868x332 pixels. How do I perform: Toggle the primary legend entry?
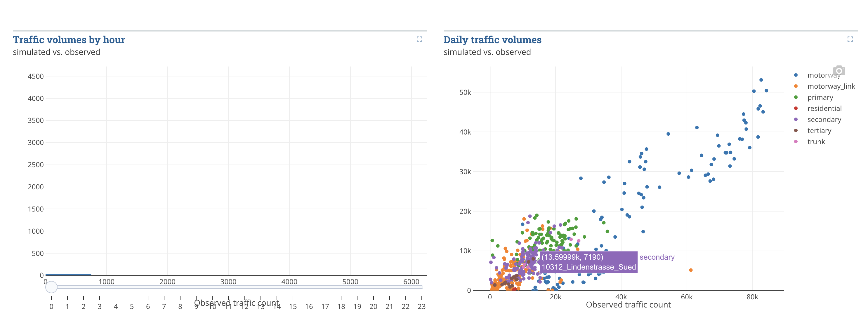click(820, 97)
